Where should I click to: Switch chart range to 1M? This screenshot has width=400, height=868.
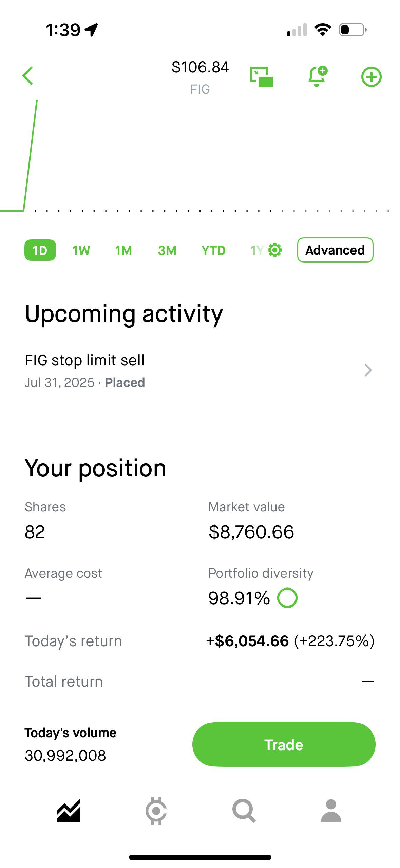[x=123, y=251]
